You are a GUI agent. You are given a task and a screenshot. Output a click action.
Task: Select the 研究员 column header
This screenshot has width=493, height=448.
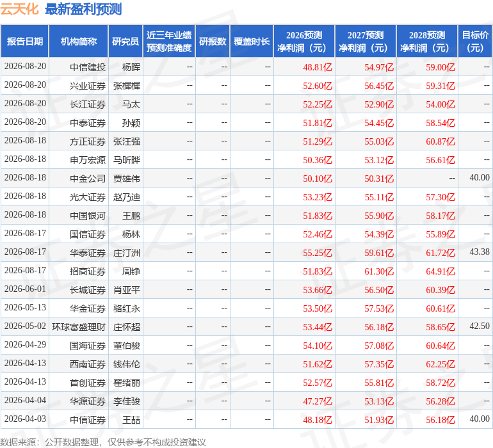pyautogui.click(x=125, y=41)
